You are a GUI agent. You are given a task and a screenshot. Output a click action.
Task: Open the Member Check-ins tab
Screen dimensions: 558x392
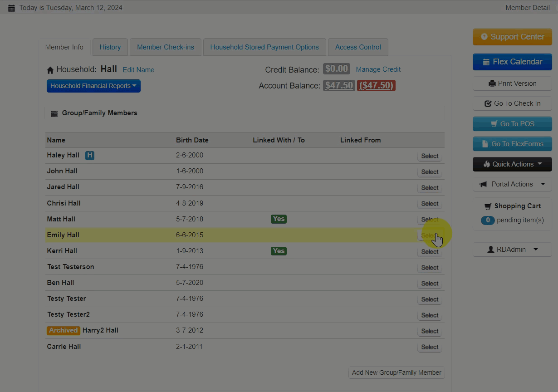[x=166, y=47]
